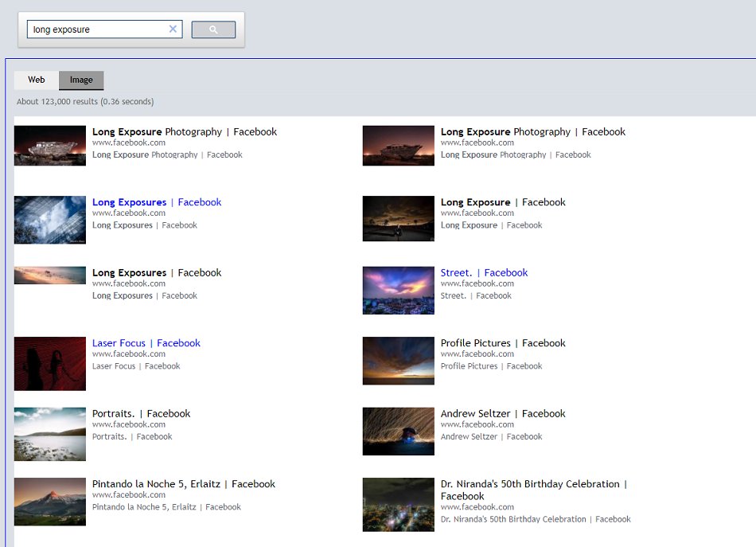View left shipwreck night thumbnail
This screenshot has width=756, height=547.
[50, 146]
